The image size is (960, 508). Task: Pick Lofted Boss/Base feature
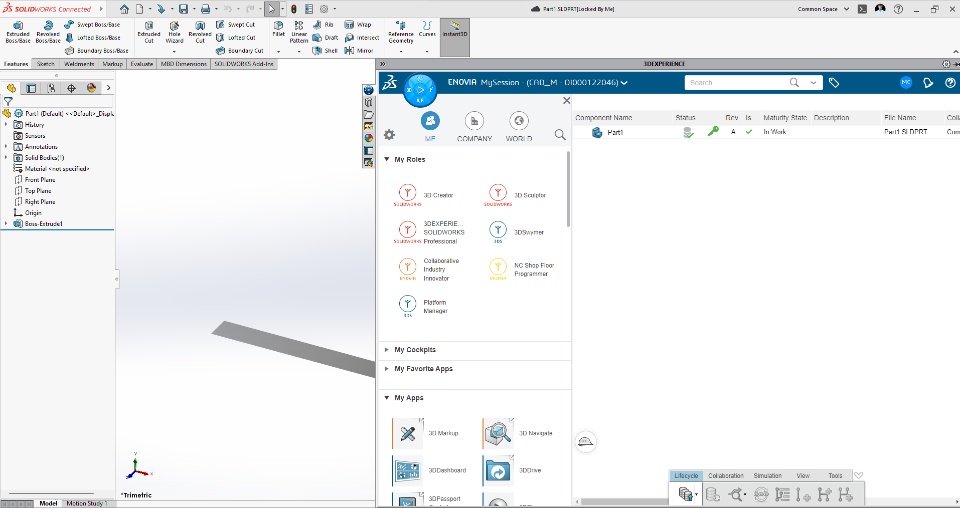(92, 37)
